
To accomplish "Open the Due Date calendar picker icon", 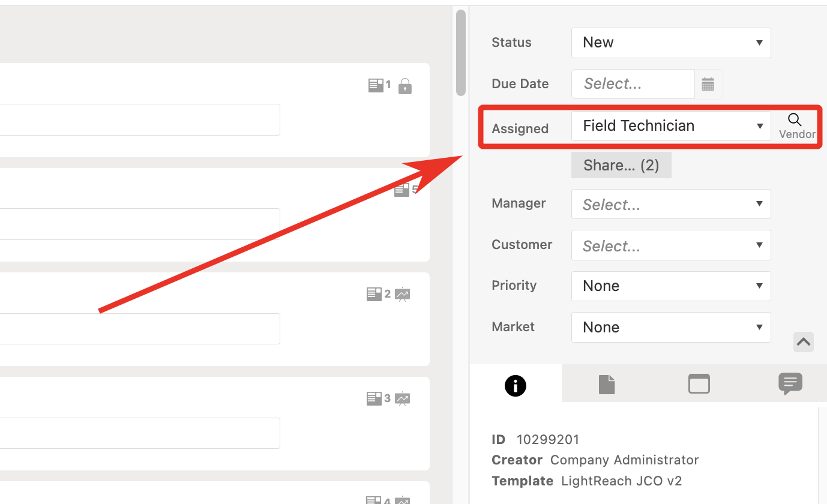I will [708, 85].
